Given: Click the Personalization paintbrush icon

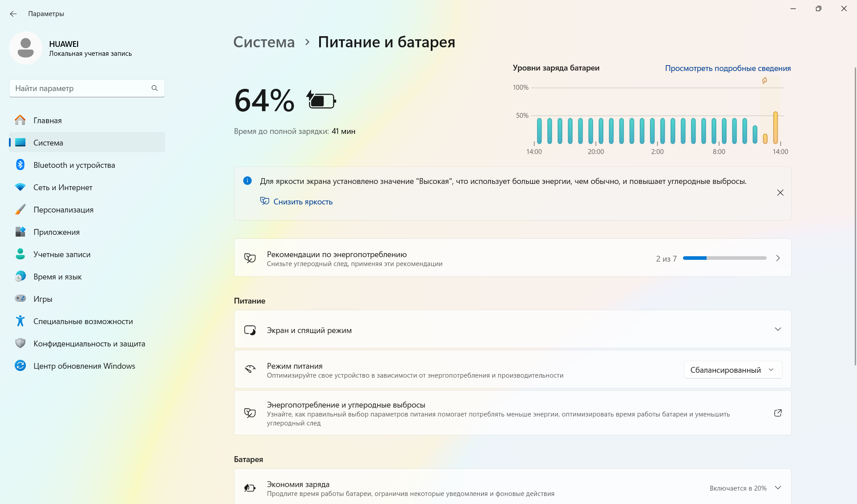Looking at the screenshot, I should pyautogui.click(x=20, y=209).
